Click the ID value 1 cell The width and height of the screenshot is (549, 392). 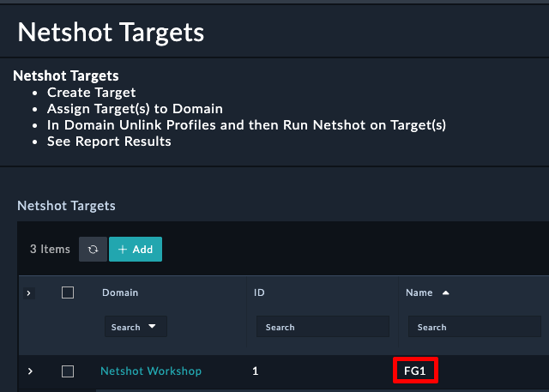(x=256, y=371)
